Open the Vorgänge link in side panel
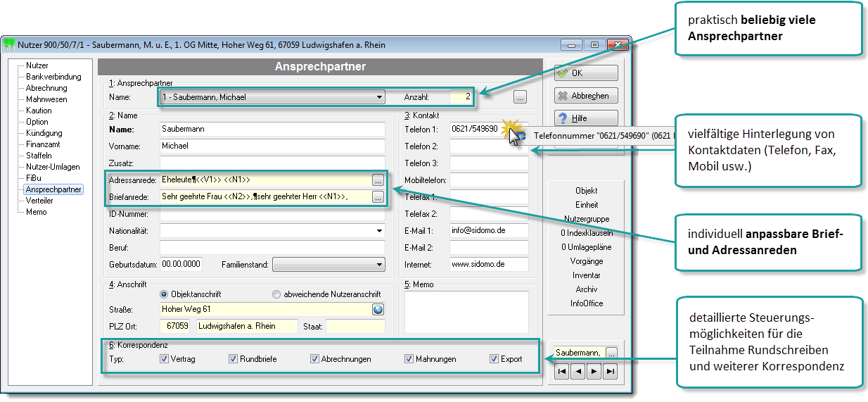The width and height of the screenshot is (868, 402). pyautogui.click(x=587, y=261)
